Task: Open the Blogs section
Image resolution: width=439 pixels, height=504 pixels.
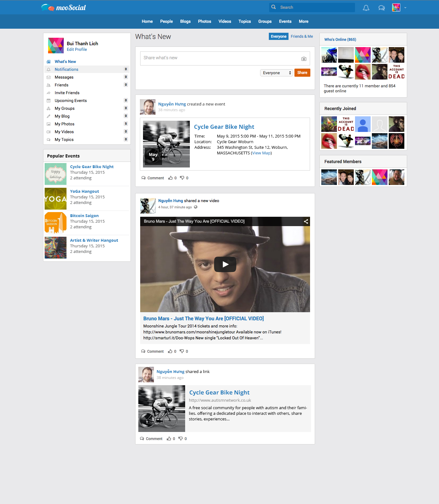Action: (185, 22)
